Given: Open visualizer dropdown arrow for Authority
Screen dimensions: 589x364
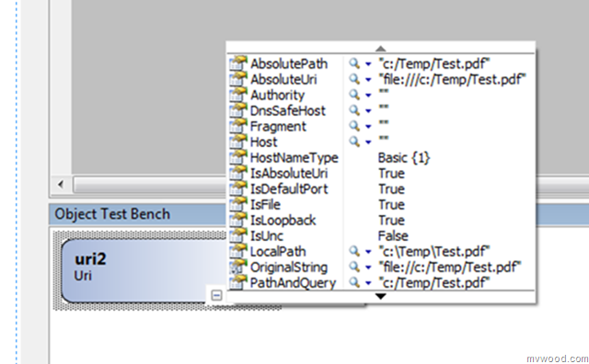Looking at the screenshot, I should coord(368,96).
